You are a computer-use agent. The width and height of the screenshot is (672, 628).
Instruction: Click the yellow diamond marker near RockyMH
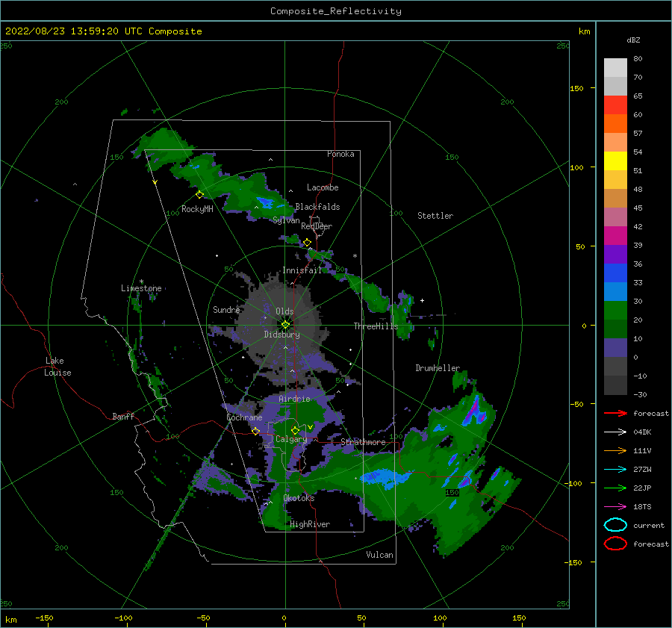click(x=199, y=195)
